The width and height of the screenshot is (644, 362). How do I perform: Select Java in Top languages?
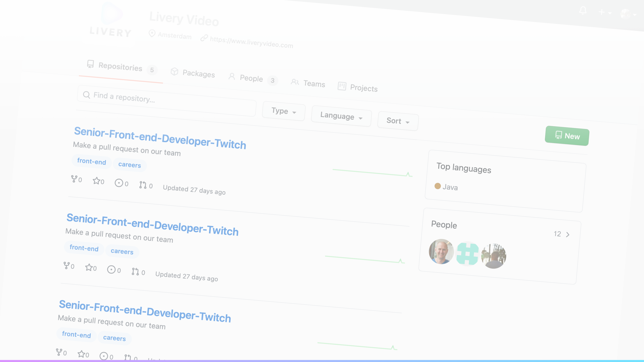coord(450,187)
